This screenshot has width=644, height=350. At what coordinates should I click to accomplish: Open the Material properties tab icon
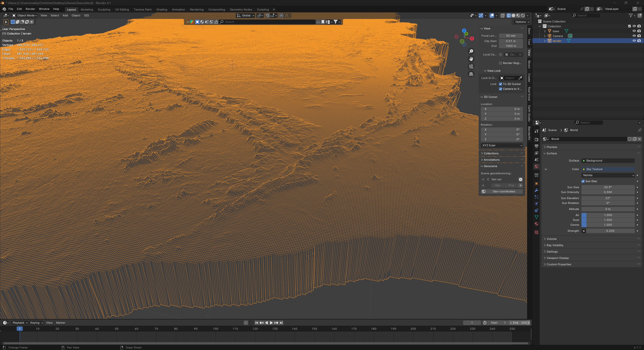click(x=536, y=224)
